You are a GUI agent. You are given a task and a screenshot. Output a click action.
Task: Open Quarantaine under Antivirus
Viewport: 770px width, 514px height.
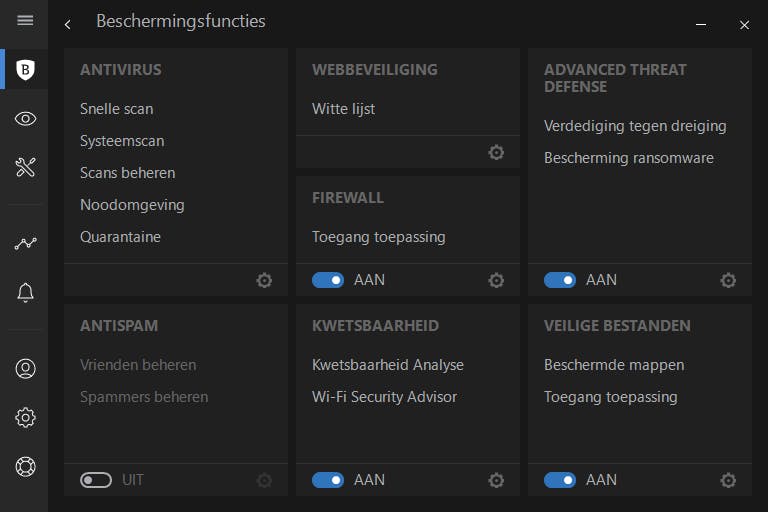tap(120, 237)
